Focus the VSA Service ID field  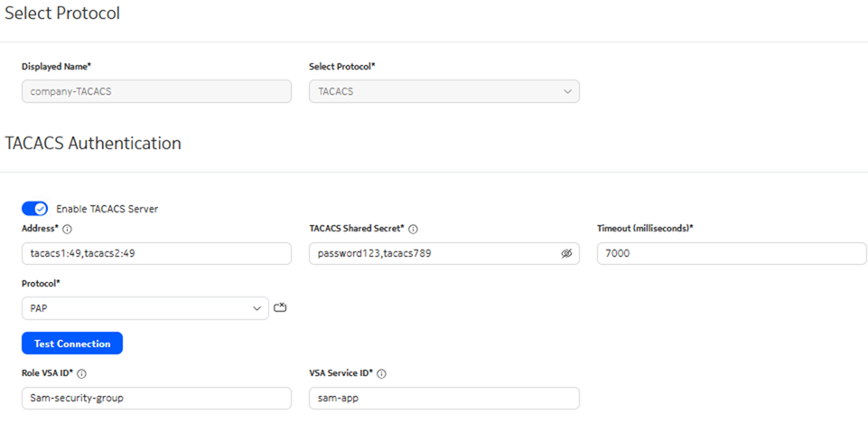443,398
